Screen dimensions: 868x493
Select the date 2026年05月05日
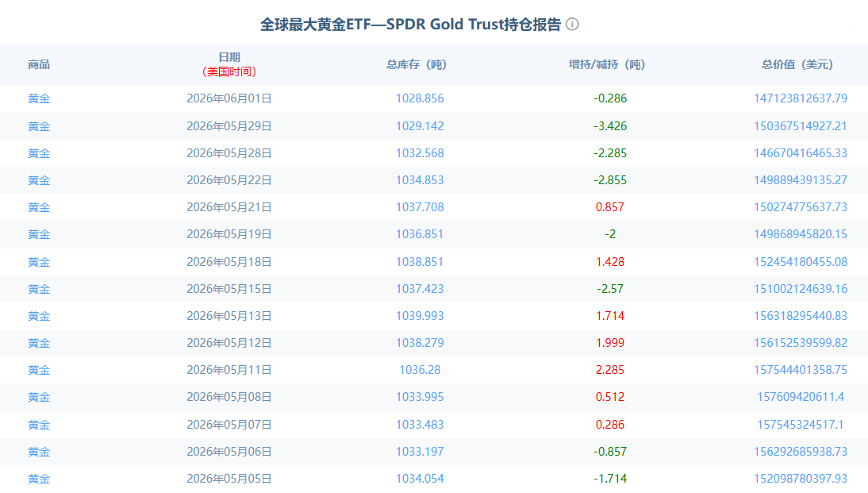229,479
